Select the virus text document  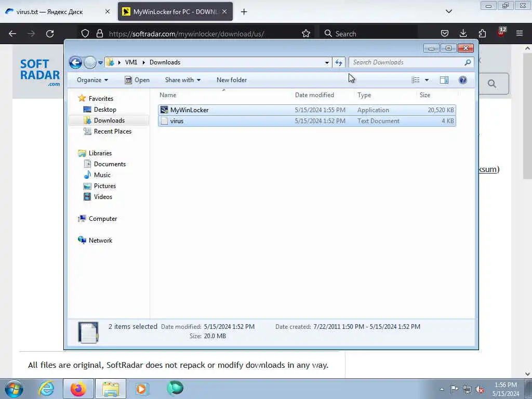coord(307,121)
